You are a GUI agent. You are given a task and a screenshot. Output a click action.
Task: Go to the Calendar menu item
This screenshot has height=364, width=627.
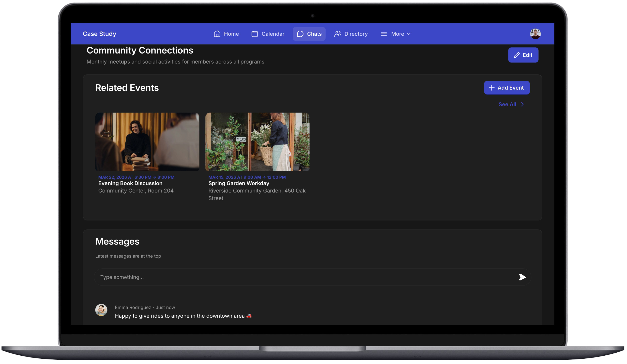click(x=273, y=34)
